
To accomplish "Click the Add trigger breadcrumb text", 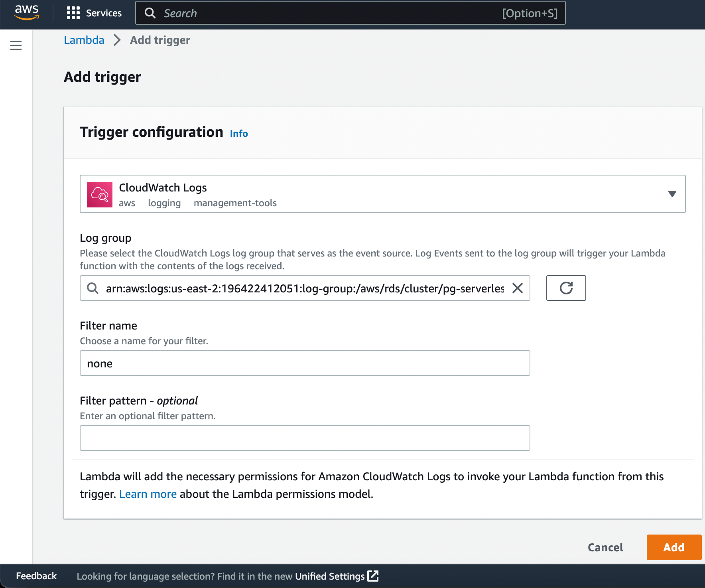I will click(x=160, y=40).
